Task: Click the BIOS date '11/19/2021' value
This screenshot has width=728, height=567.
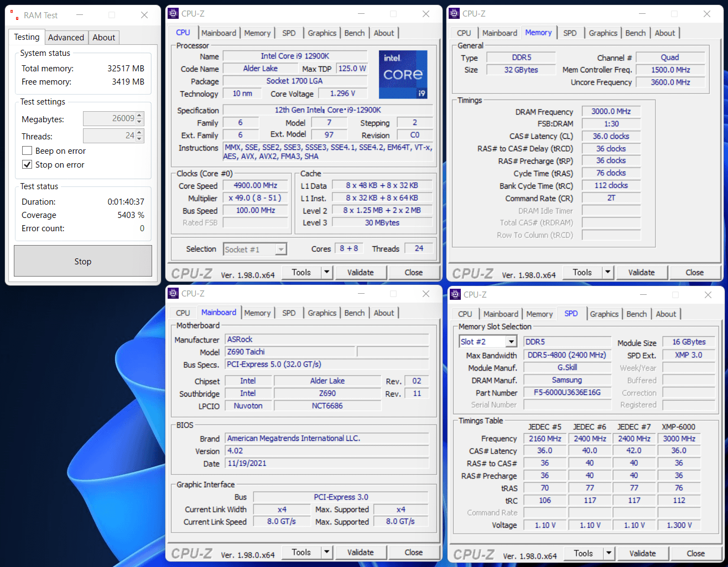Action: (327, 463)
